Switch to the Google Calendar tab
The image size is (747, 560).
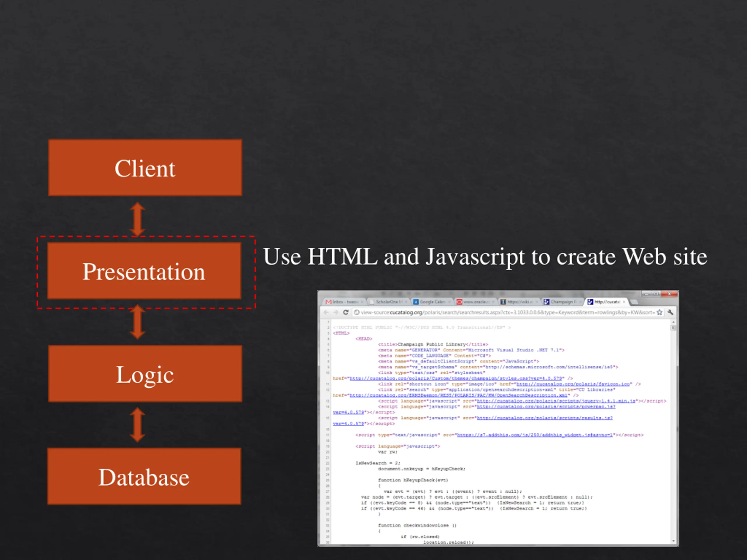(x=432, y=302)
